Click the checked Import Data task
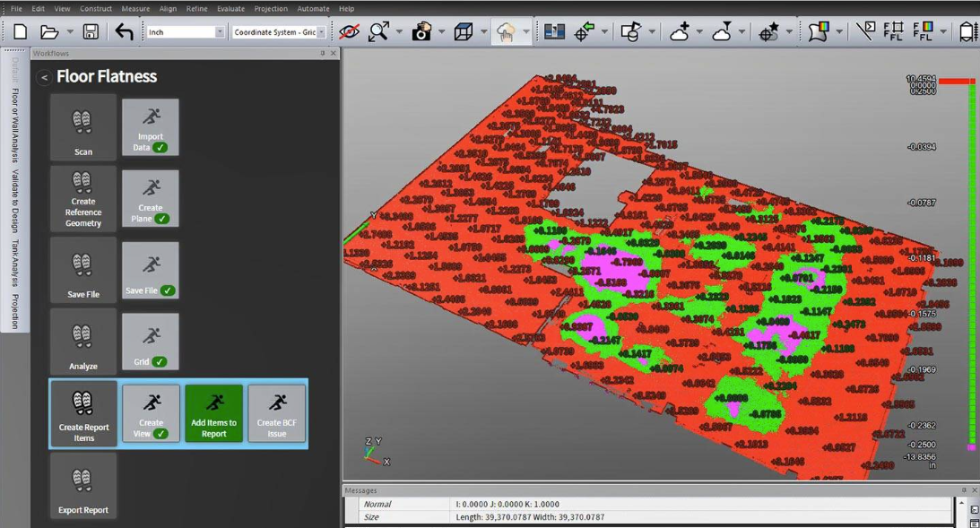980x528 pixels. click(151, 128)
